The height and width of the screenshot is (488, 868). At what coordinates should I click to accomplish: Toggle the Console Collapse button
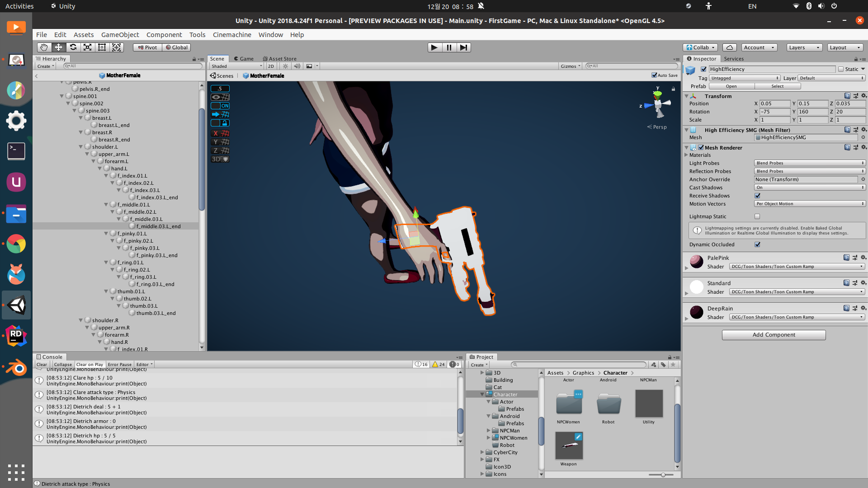pos(63,365)
